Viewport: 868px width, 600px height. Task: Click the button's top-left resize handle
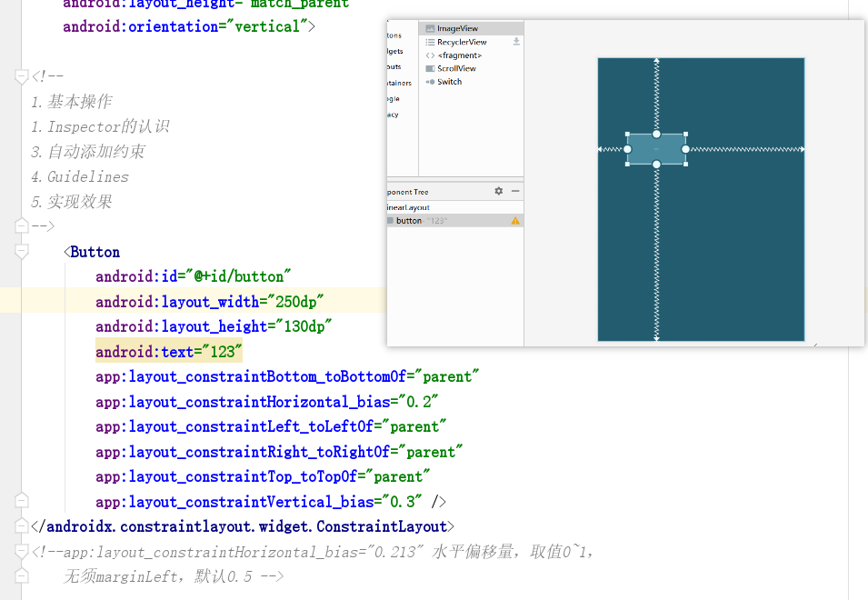[627, 134]
